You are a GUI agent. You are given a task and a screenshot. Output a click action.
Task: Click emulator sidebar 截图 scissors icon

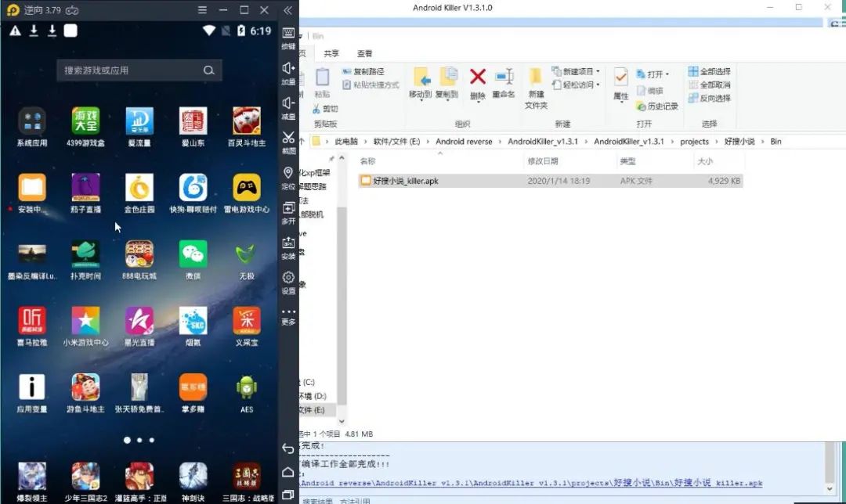click(288, 138)
